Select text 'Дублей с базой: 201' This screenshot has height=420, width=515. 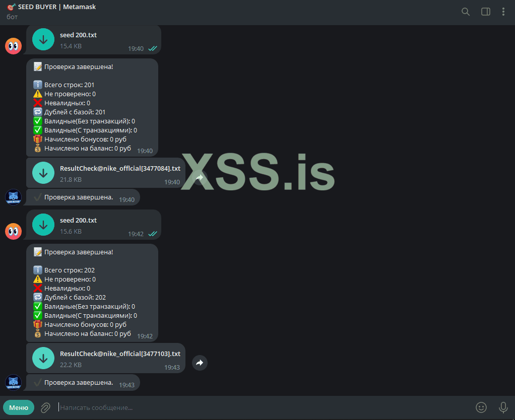pos(75,112)
